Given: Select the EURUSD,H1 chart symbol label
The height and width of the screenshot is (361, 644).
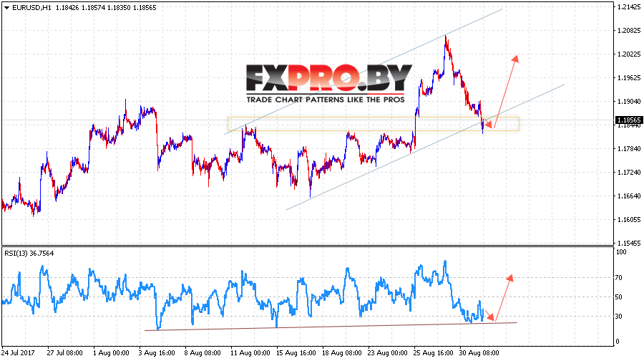Looking at the screenshot, I should [31, 8].
